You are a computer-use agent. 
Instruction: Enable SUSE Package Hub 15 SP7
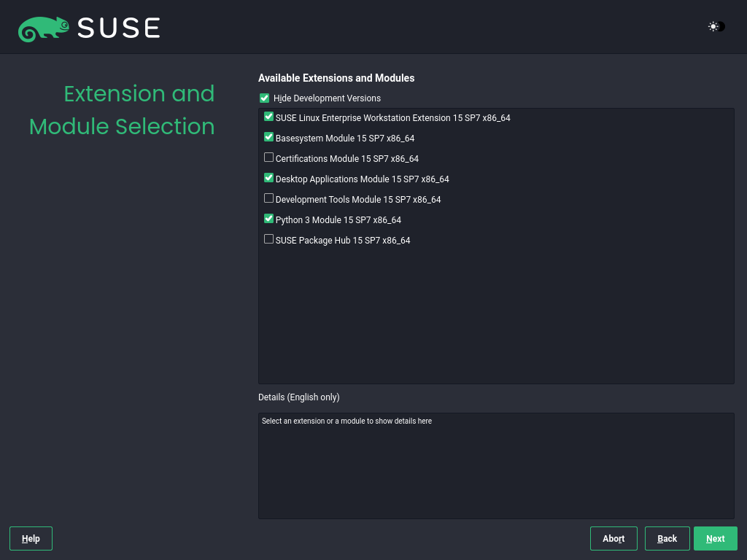(x=268, y=238)
